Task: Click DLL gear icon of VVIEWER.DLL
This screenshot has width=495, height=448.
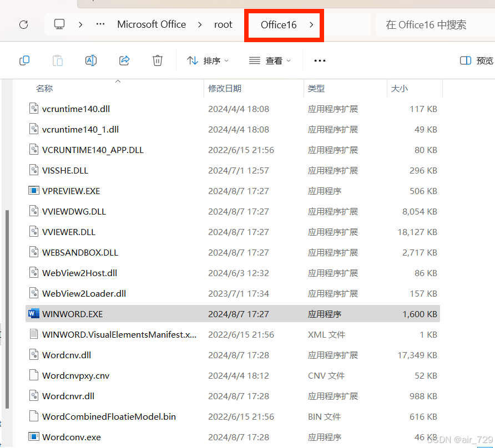Action: 34,231
